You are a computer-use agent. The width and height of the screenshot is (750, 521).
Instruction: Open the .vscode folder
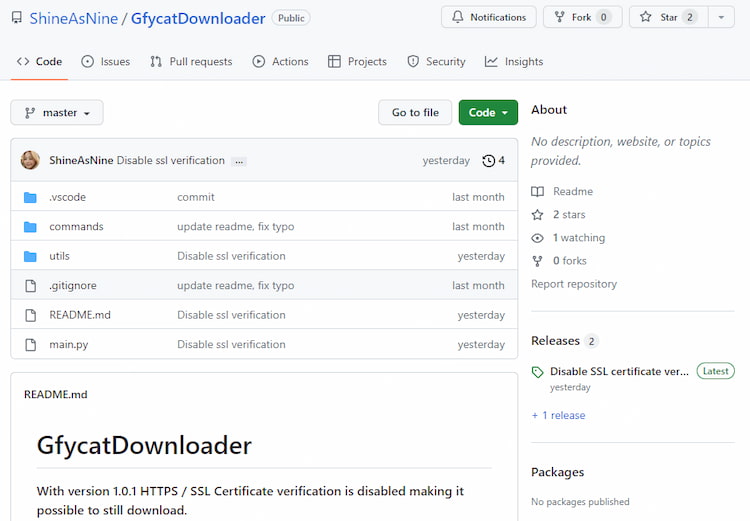pyautogui.click(x=67, y=197)
